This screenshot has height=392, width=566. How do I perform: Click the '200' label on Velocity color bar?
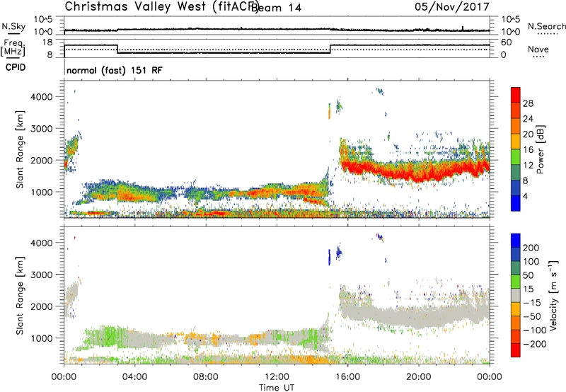(531, 248)
